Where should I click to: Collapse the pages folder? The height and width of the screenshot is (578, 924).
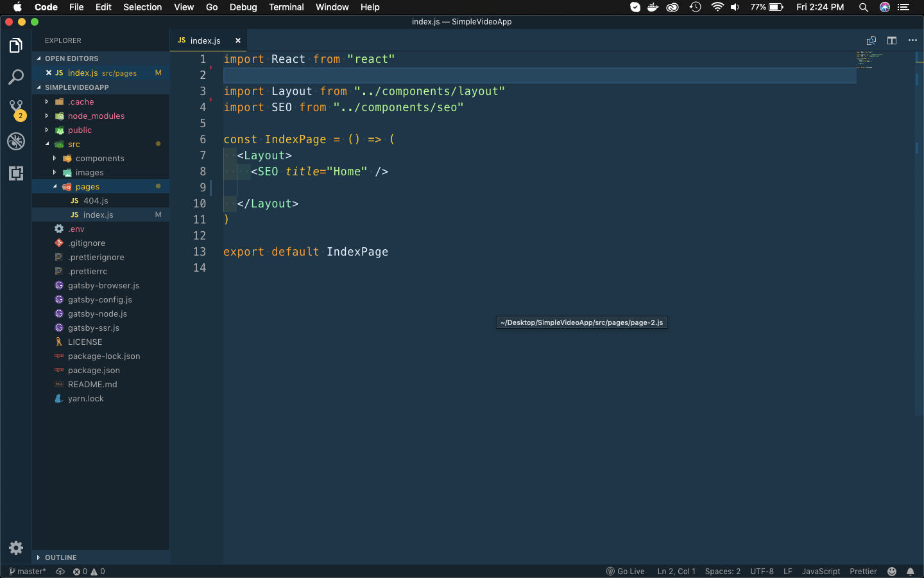(87, 187)
